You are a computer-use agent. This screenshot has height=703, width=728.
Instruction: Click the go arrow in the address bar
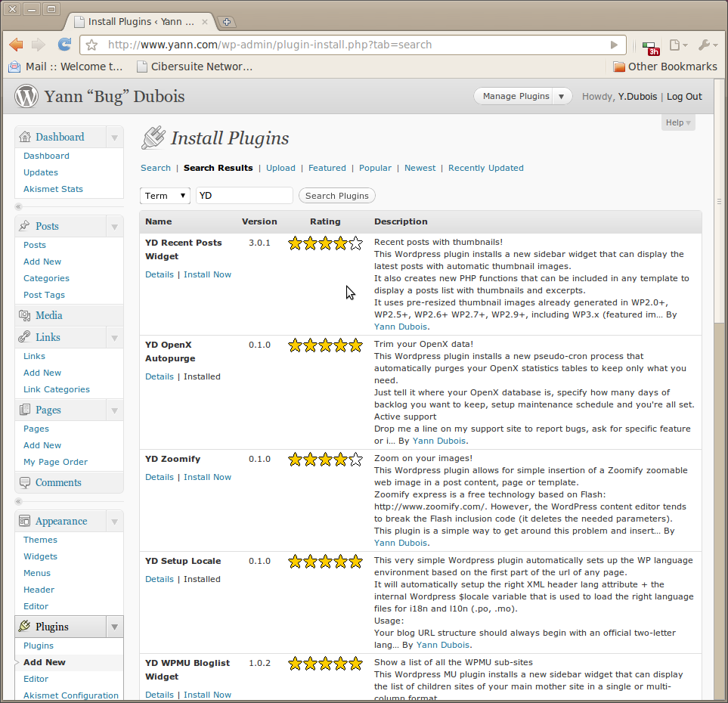614,45
